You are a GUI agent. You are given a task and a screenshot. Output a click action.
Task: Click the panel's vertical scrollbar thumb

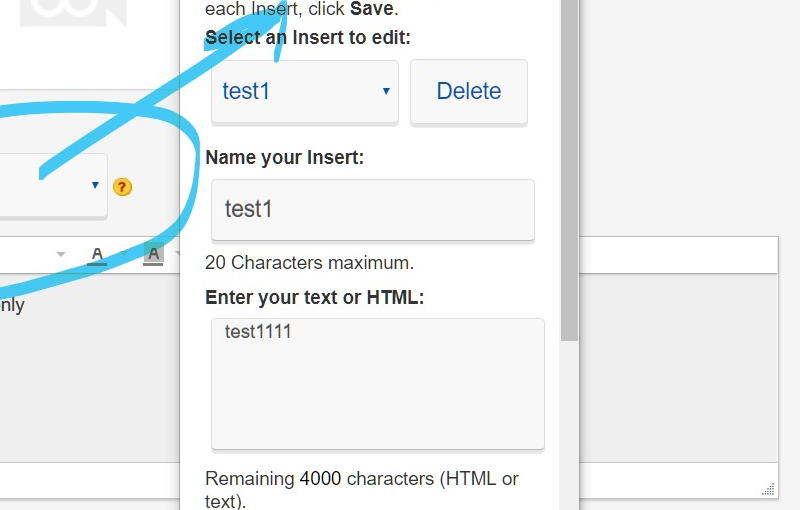[x=569, y=168]
